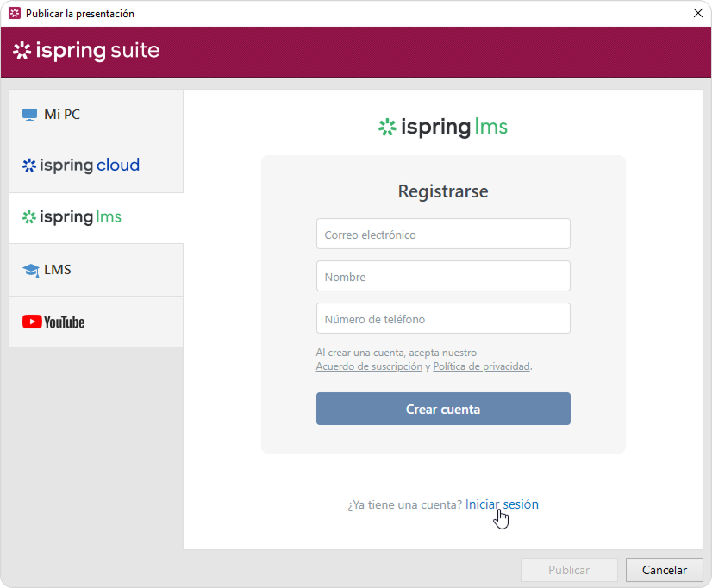Open the Política de privacidad link
Screen dimensions: 712x588
481,366
